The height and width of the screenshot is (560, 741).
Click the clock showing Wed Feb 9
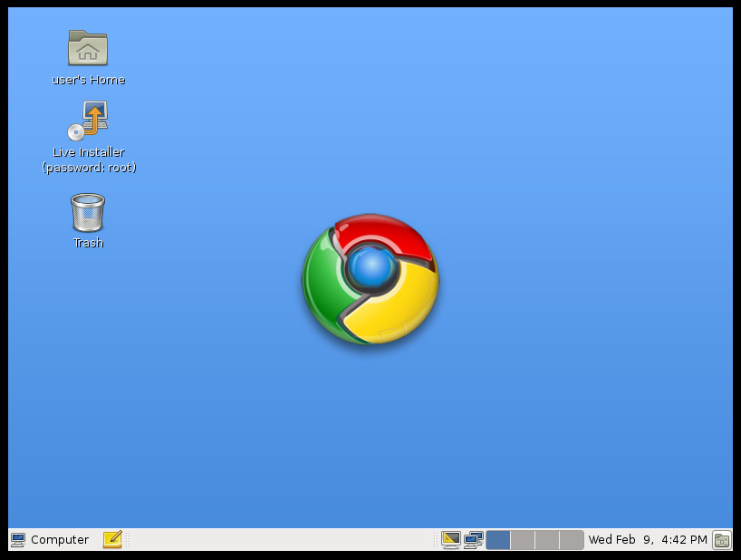(x=647, y=540)
